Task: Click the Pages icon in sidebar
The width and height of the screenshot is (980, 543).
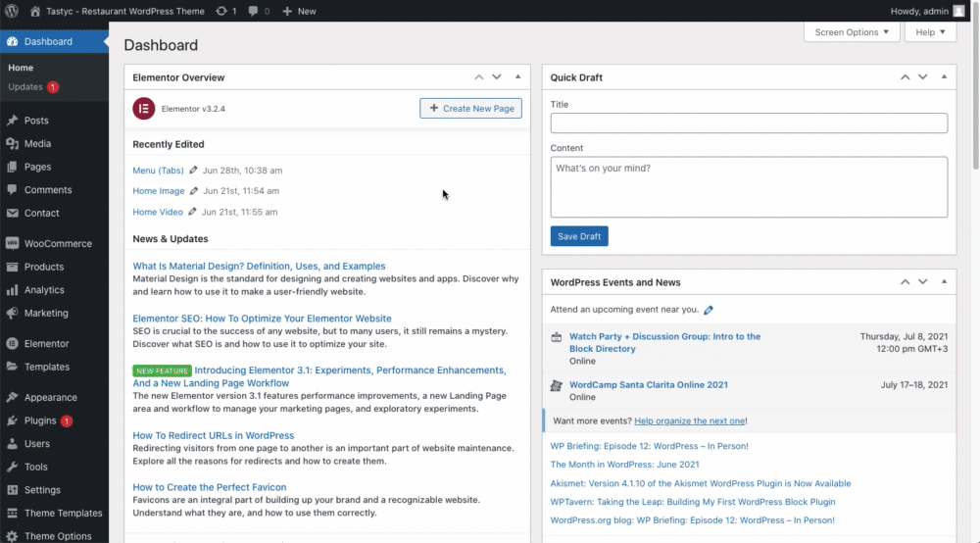Action: (12, 167)
